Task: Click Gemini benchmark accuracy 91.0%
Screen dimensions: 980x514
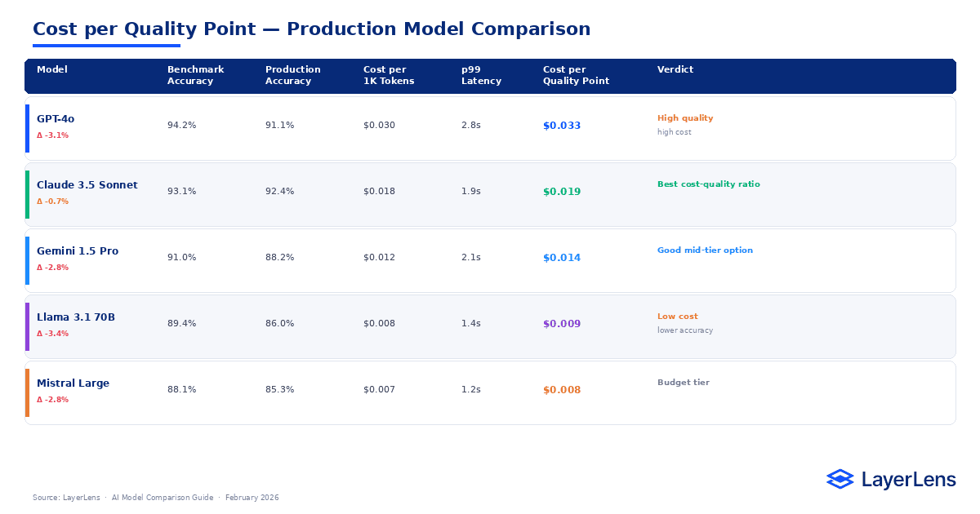Action: pos(182,258)
